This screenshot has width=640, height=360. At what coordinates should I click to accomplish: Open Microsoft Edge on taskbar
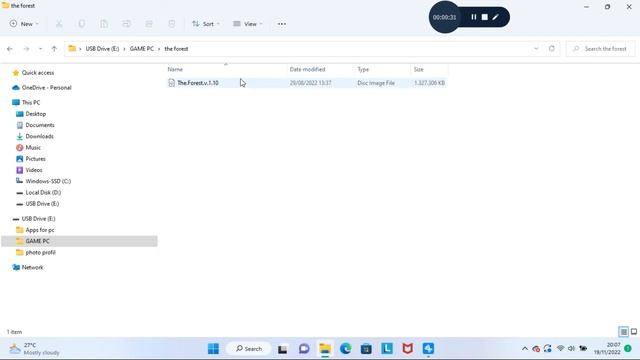[345, 349]
